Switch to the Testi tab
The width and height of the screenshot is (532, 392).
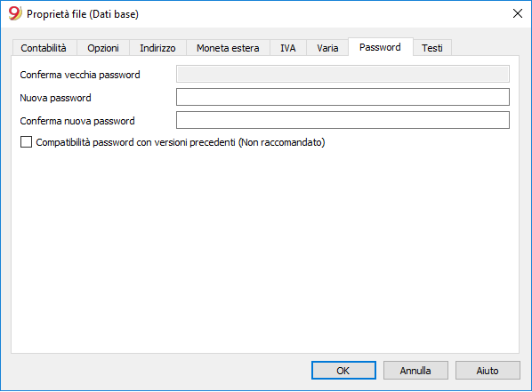[x=432, y=48]
